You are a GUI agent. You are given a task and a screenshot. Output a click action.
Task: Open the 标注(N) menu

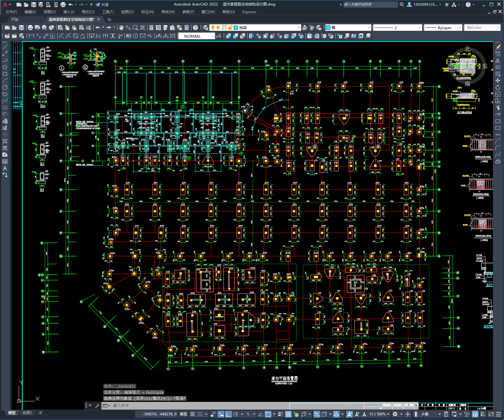point(147,12)
